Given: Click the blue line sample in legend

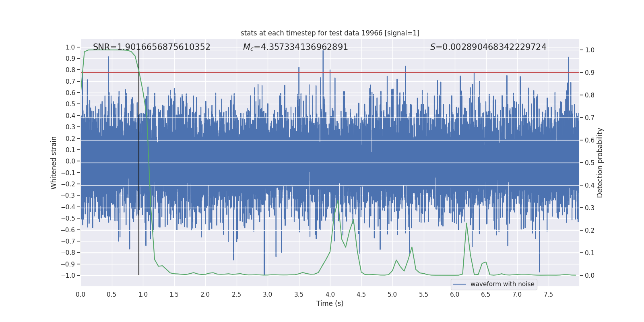Looking at the screenshot, I should click(x=460, y=284).
